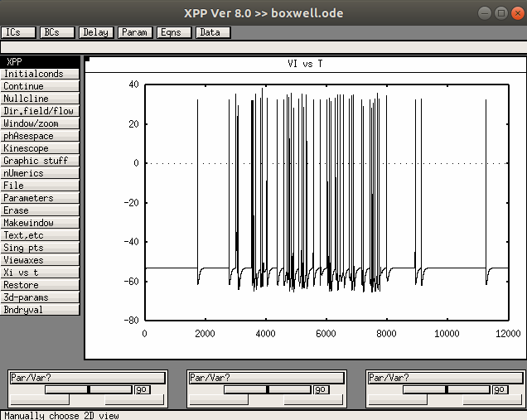This screenshot has height=420, width=527.
Task: Click the first parameter slider bar
Action: [89, 389]
